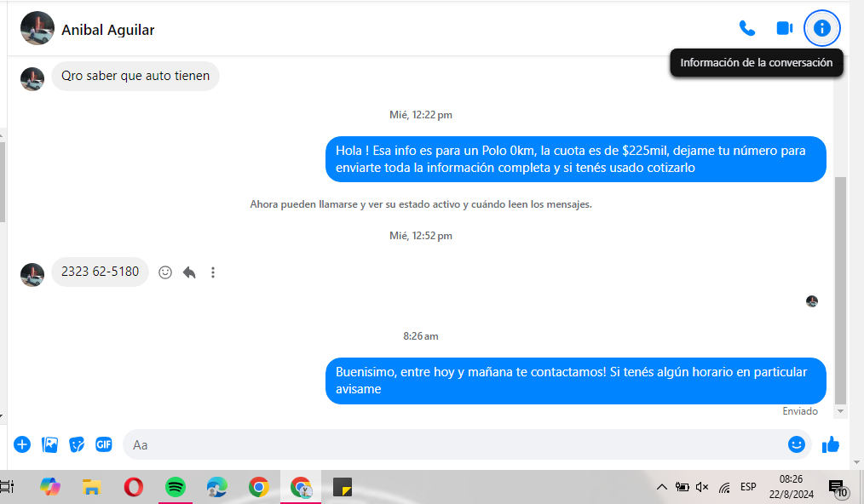Open emoji picker in message box
This screenshot has width=864, height=504.
tap(796, 444)
